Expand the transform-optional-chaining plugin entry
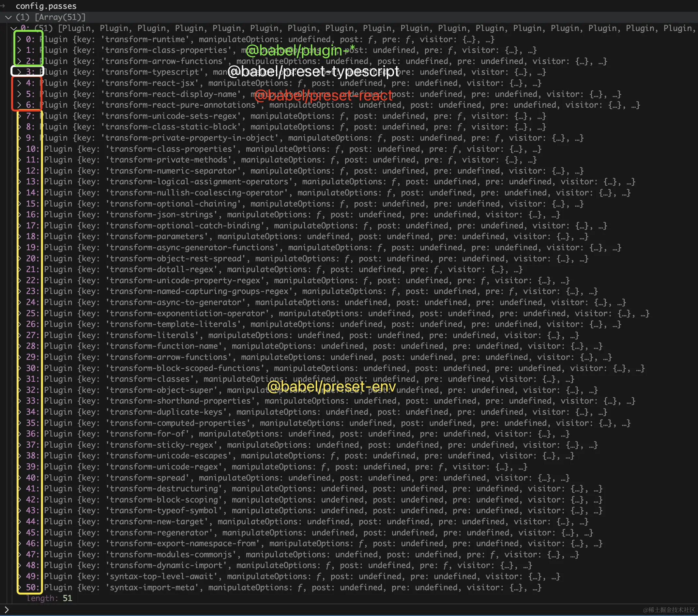This screenshot has height=616, width=698. click(20, 204)
